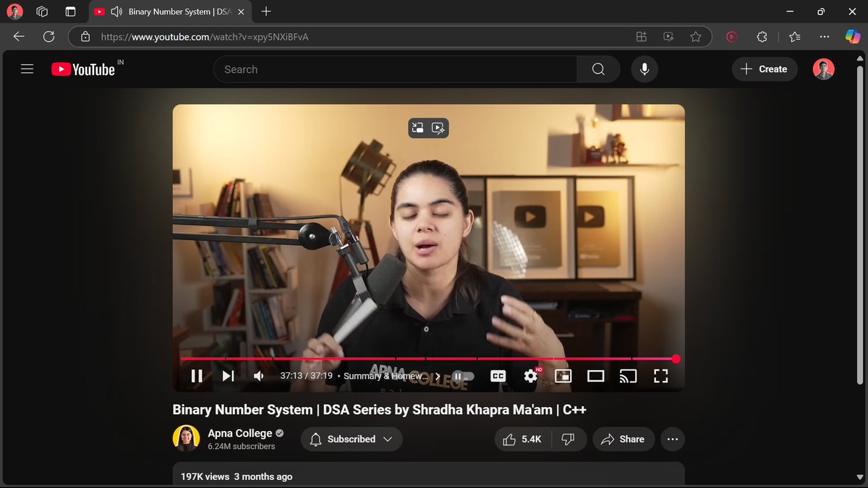This screenshot has height=488, width=868.
Task: Select the Binary Number System tab
Action: (x=171, y=12)
